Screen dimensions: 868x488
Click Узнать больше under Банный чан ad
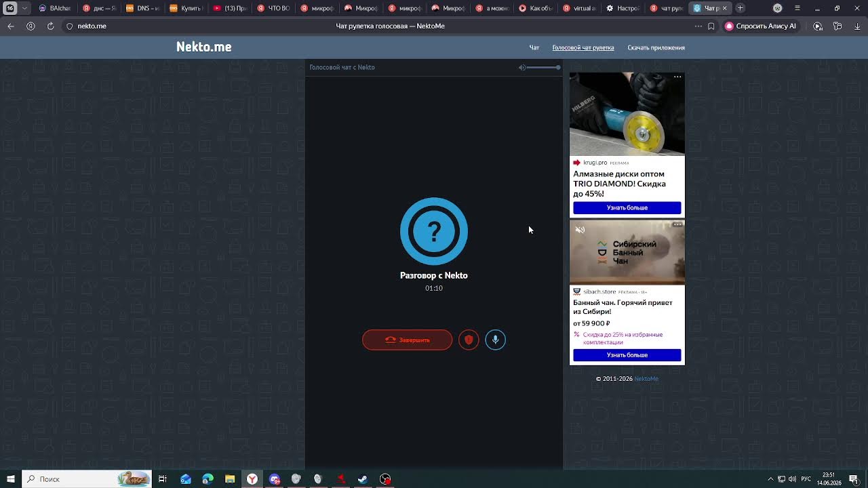tap(627, 355)
